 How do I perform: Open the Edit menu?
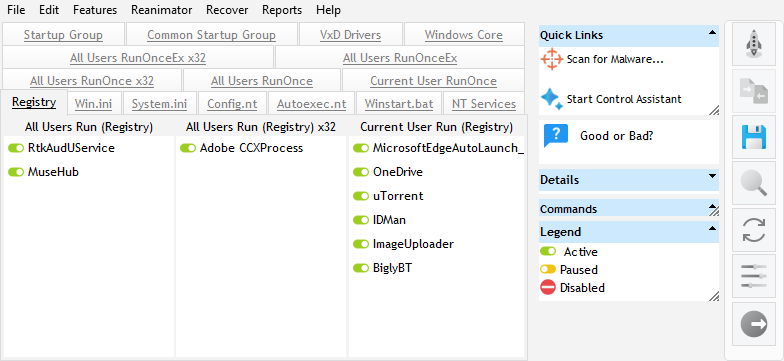coord(49,10)
